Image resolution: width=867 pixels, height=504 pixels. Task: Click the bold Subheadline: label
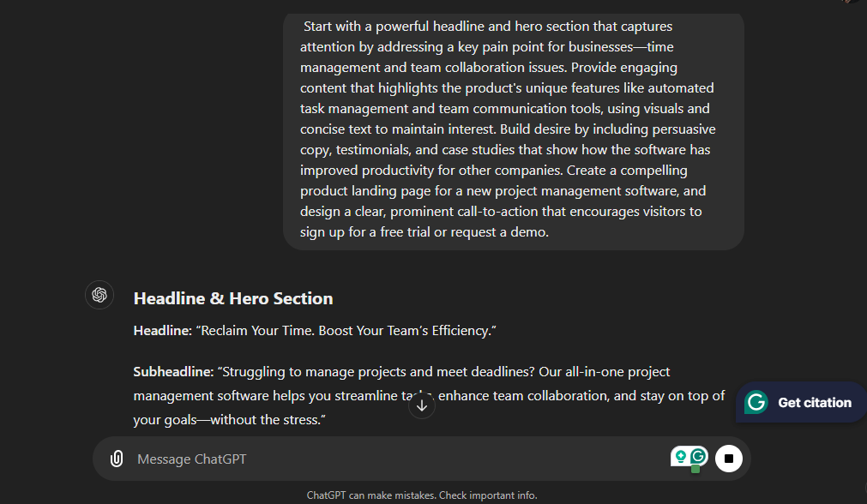(173, 372)
